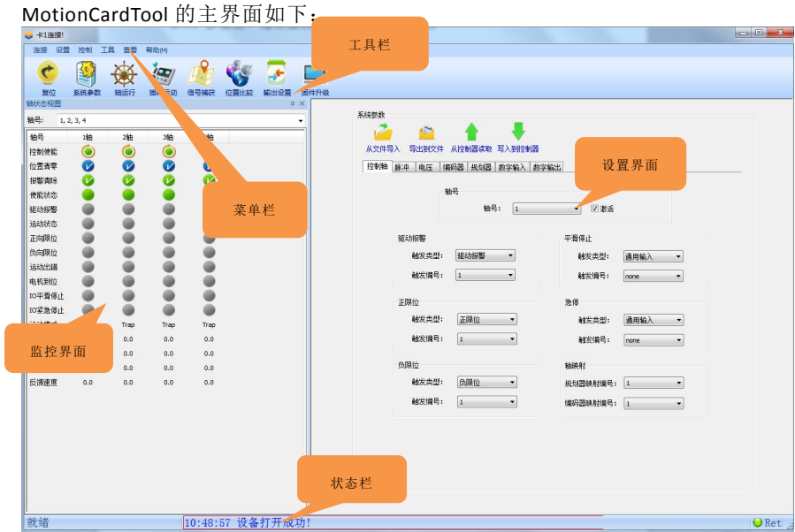Click the 轴运行 ship wheel icon
The height and width of the screenshot is (532, 795).
(124, 74)
